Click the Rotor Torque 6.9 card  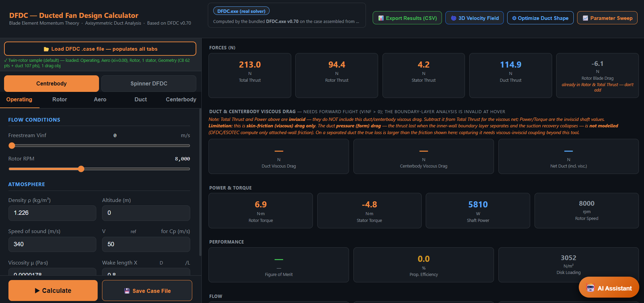261,211
